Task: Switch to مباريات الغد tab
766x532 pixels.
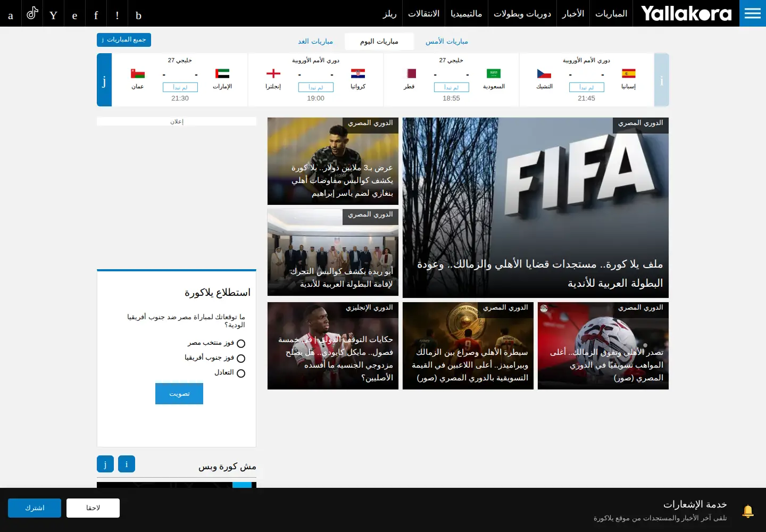Action: (315, 41)
